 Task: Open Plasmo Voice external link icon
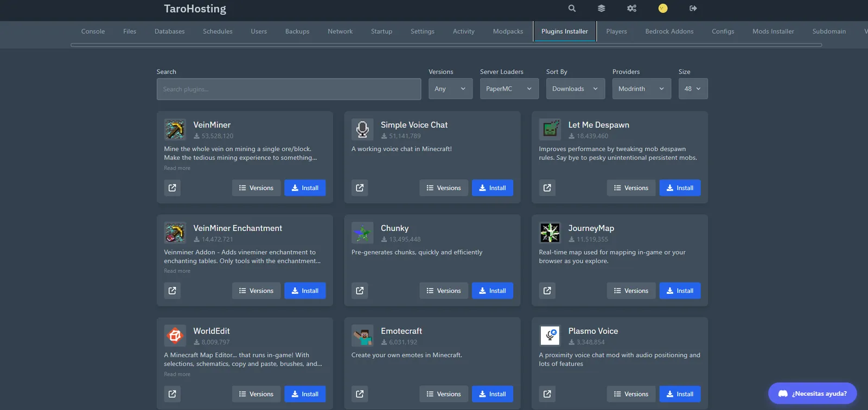547,394
